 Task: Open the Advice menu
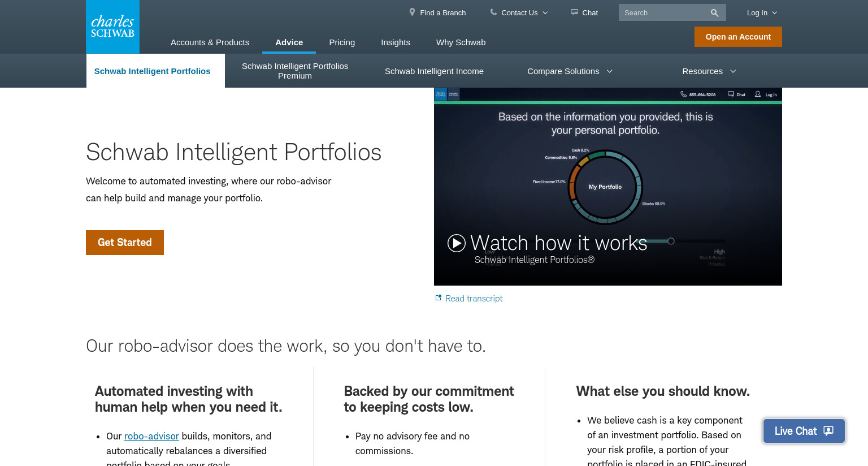[x=289, y=42]
